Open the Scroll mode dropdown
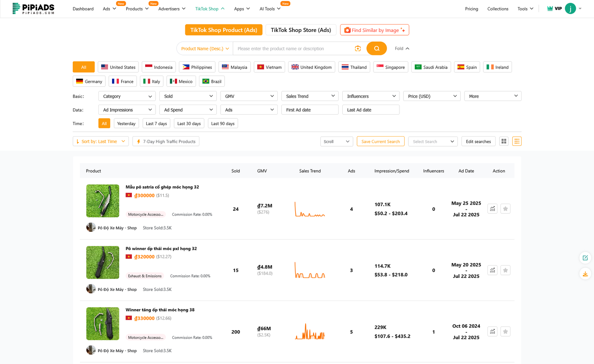This screenshot has width=594, height=364. click(x=337, y=141)
